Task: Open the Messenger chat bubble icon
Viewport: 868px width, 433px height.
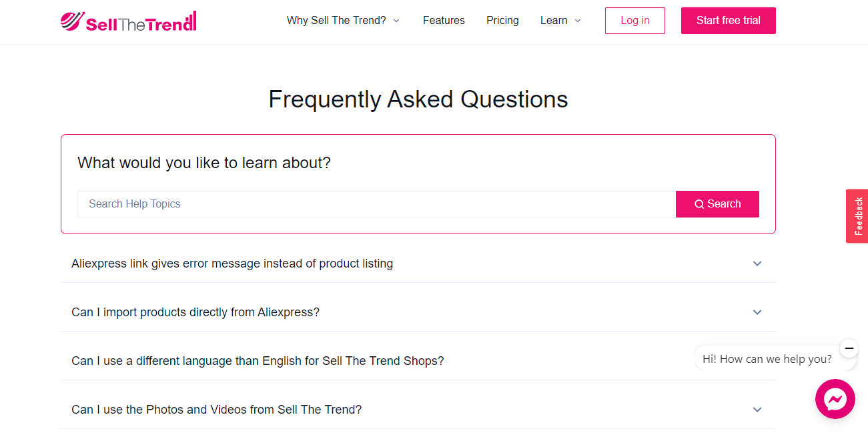Action: tap(835, 399)
